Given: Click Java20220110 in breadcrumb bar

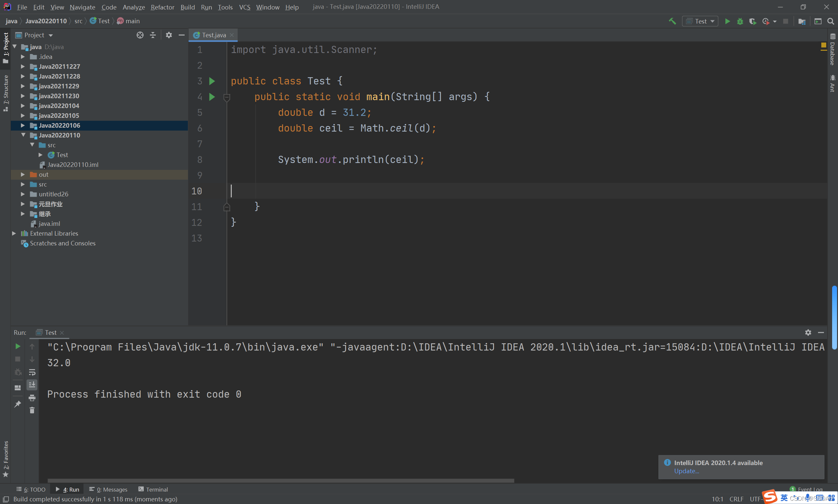Looking at the screenshot, I should (46, 21).
